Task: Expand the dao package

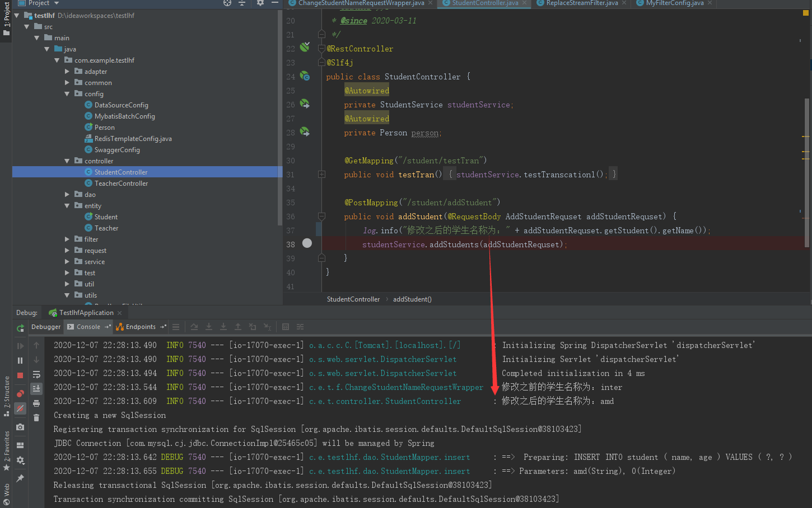Action: pos(67,194)
